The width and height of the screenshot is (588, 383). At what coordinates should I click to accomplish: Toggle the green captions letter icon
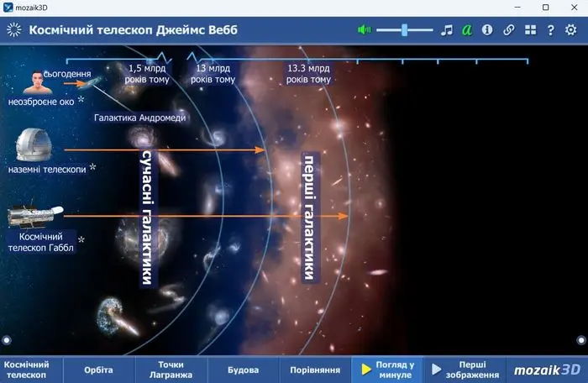tap(467, 29)
